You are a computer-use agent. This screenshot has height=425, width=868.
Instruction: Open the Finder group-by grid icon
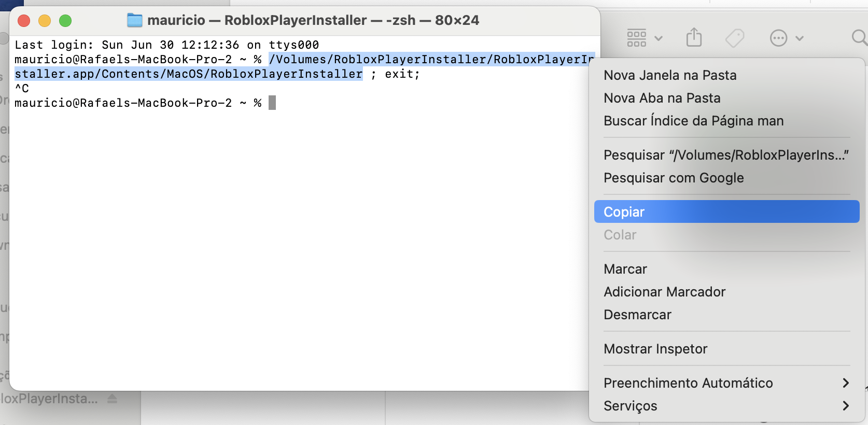pos(637,38)
